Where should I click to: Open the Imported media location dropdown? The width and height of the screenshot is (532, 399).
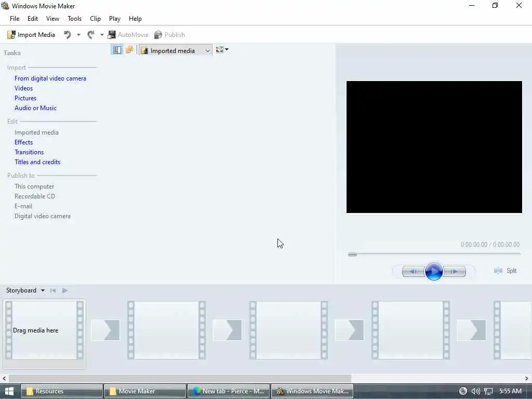(176, 50)
